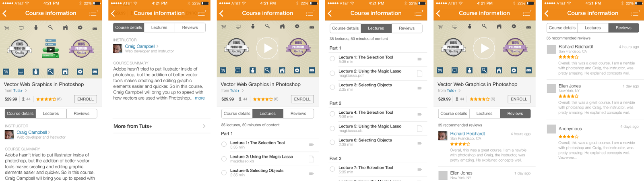
Task: Select the 'Part 3' section header
Action: click(x=335, y=158)
